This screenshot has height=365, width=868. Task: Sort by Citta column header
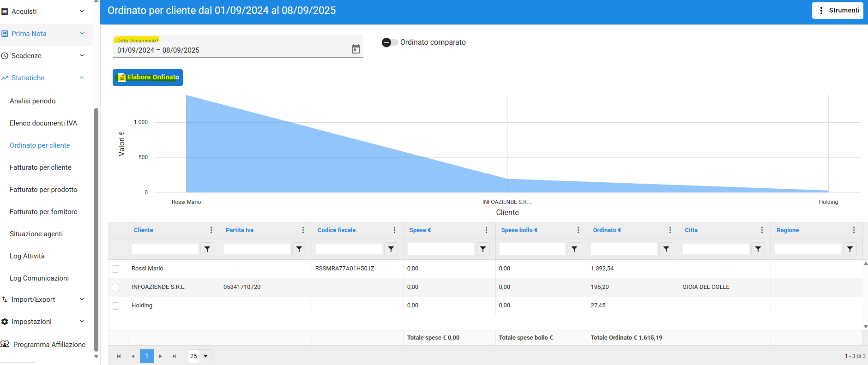(691, 230)
